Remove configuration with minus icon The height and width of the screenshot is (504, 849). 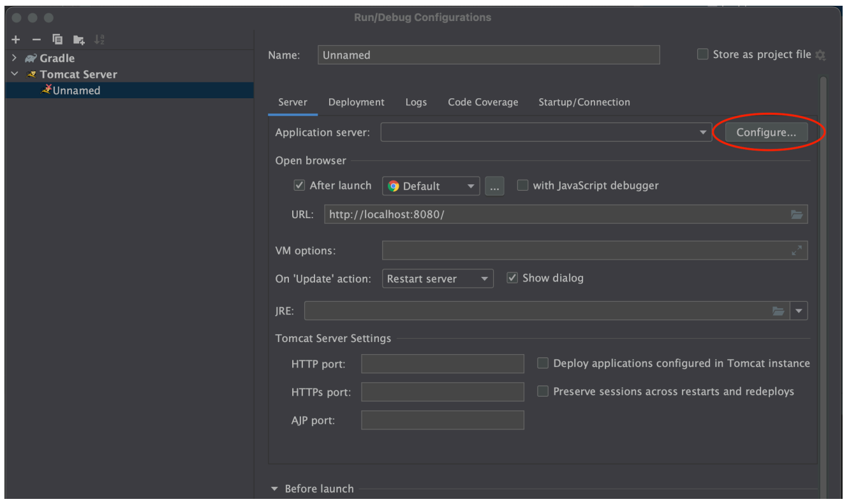(36, 40)
